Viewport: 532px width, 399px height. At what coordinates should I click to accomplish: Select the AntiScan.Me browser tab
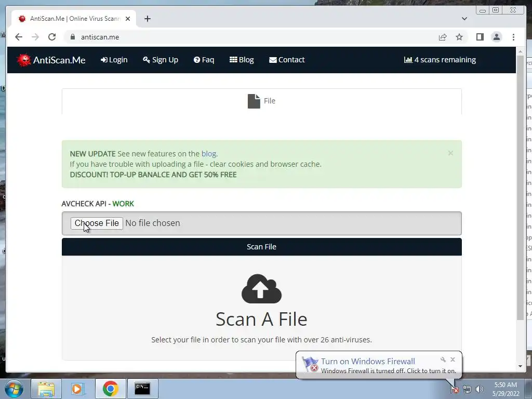coord(74,19)
